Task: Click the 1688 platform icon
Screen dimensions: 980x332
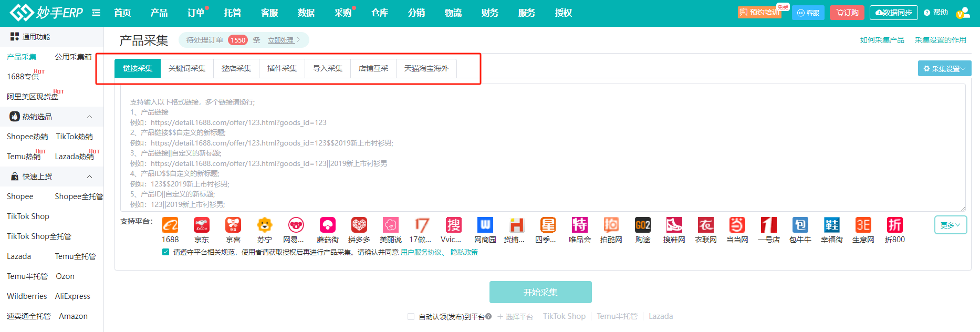Action: coord(170,225)
